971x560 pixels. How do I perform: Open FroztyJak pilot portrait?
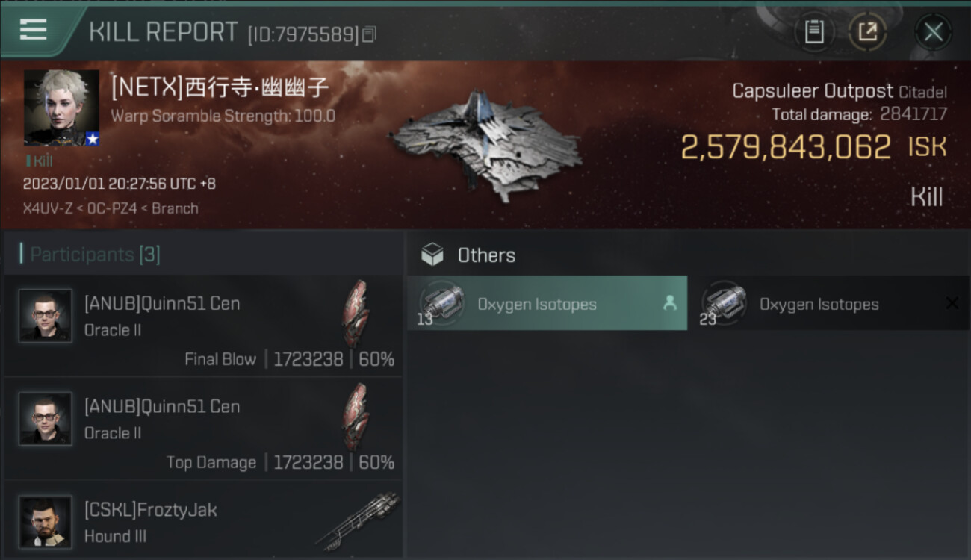45,521
